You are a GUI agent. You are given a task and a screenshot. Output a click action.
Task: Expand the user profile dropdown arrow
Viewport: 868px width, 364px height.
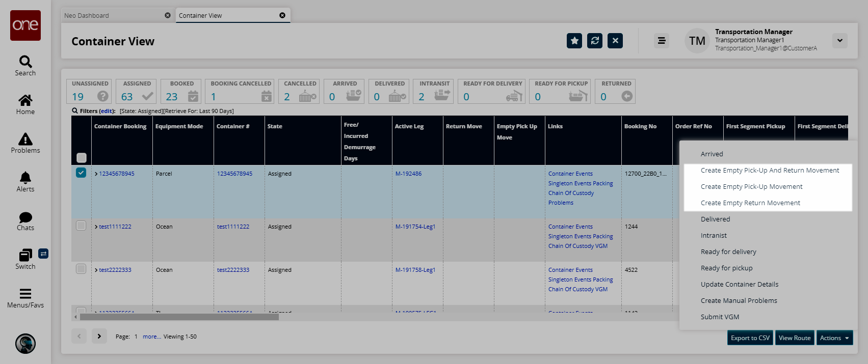(x=839, y=41)
